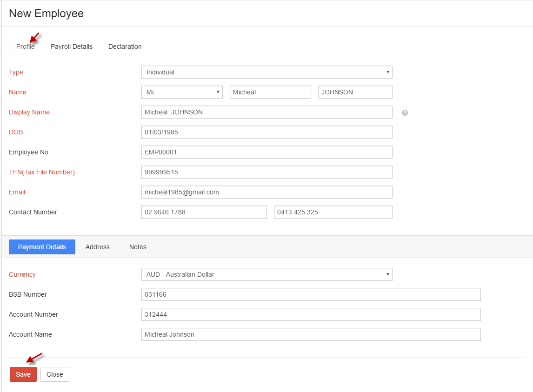Edit the Email address field
The height and width of the screenshot is (392, 533).
(x=266, y=192)
